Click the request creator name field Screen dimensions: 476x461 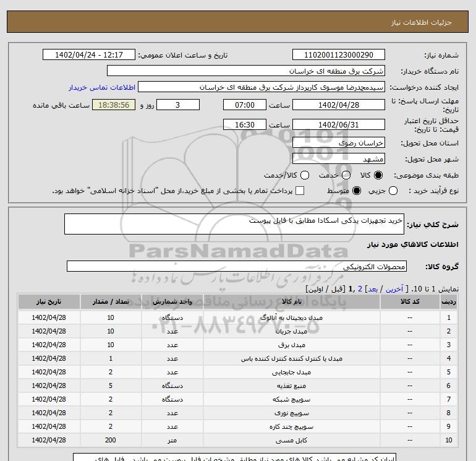261,87
